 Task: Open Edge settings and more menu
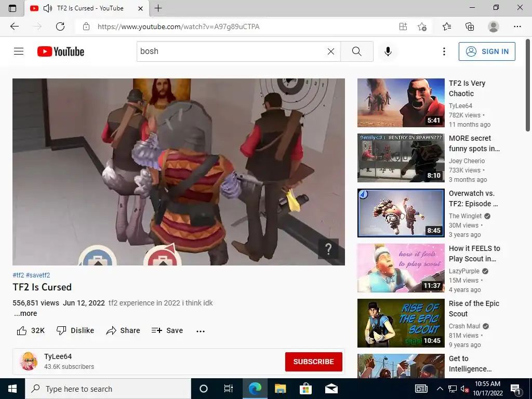coord(517,26)
